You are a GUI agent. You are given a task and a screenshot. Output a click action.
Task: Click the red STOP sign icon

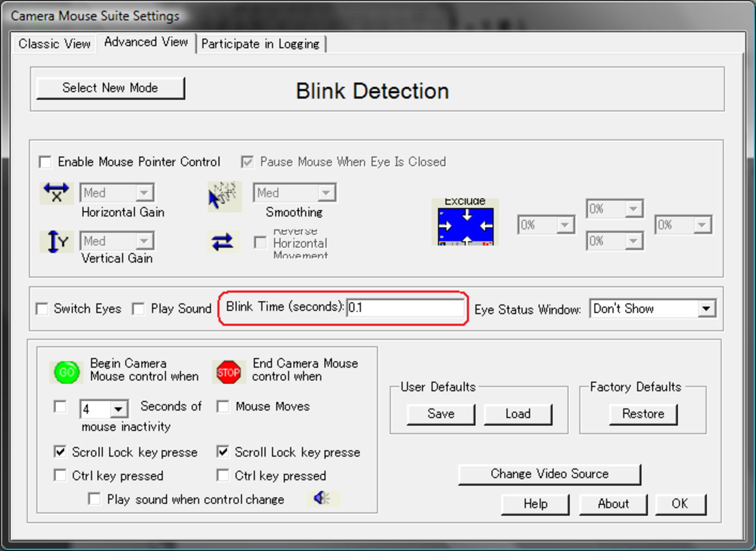click(x=228, y=372)
